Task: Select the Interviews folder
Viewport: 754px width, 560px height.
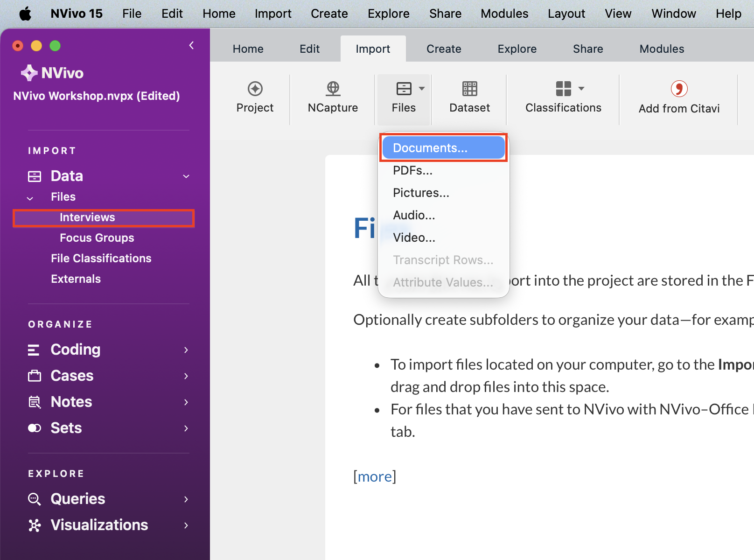Action: coord(104,218)
